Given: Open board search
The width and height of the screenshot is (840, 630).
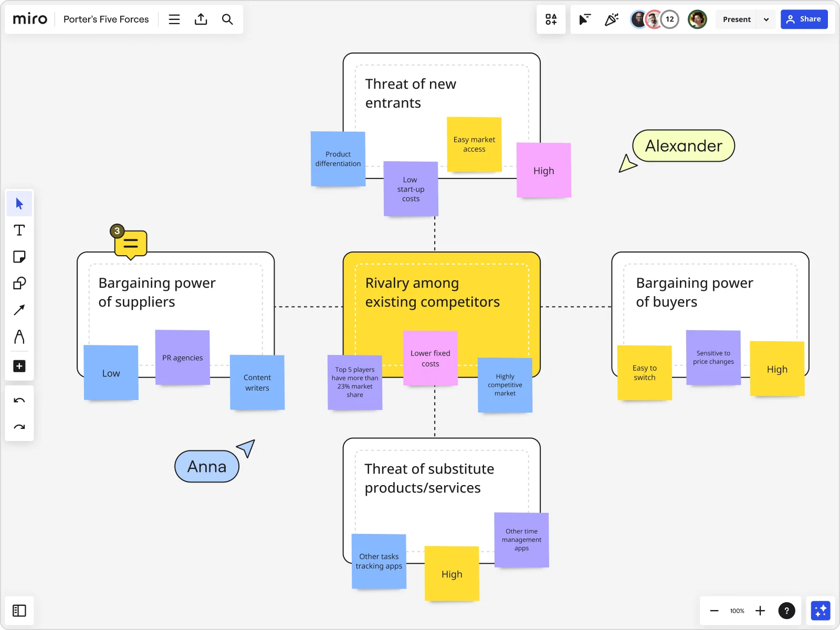Looking at the screenshot, I should point(228,19).
